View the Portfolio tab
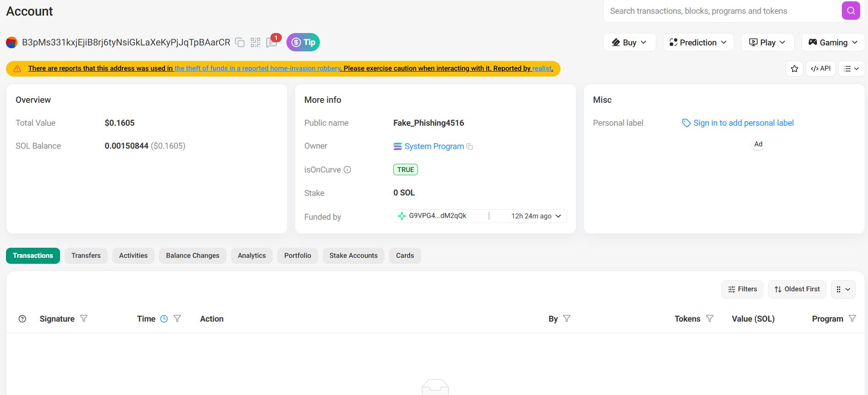The height and width of the screenshot is (395, 868). pos(297,256)
